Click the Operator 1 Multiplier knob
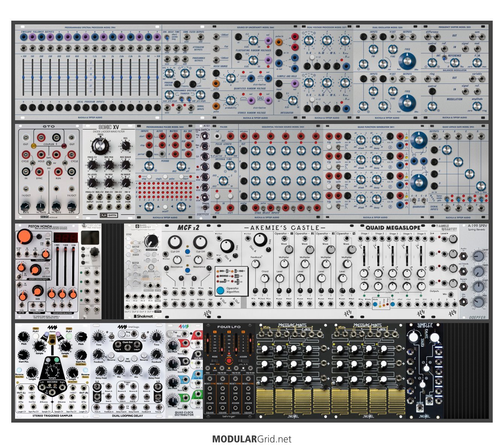 (285, 264)
